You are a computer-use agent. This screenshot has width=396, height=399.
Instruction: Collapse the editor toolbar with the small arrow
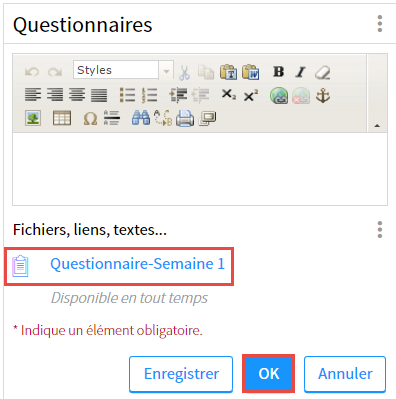pos(377,126)
